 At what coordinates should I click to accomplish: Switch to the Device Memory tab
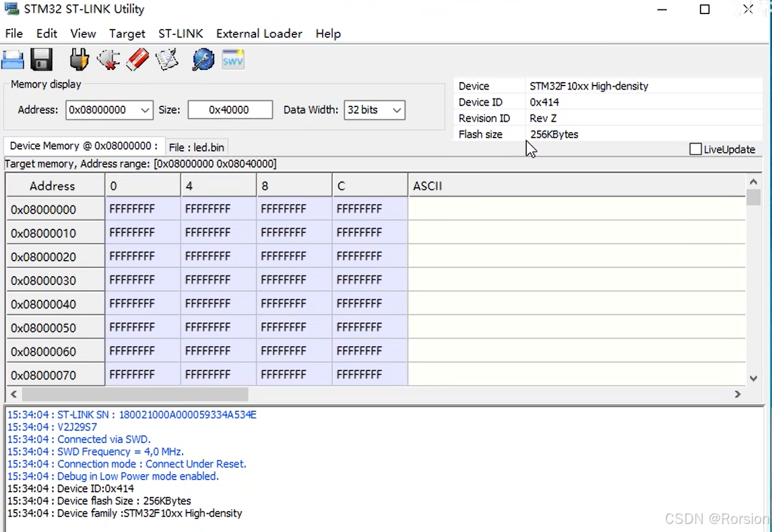coord(84,146)
